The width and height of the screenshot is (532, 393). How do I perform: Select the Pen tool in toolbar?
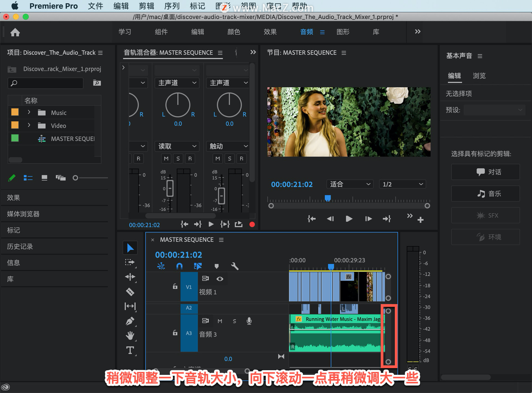(130, 321)
